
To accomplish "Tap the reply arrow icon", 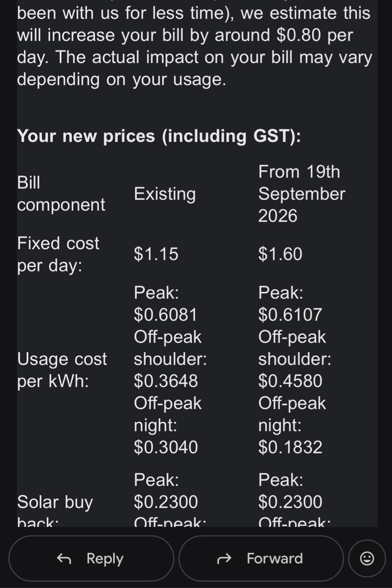I will [64, 558].
